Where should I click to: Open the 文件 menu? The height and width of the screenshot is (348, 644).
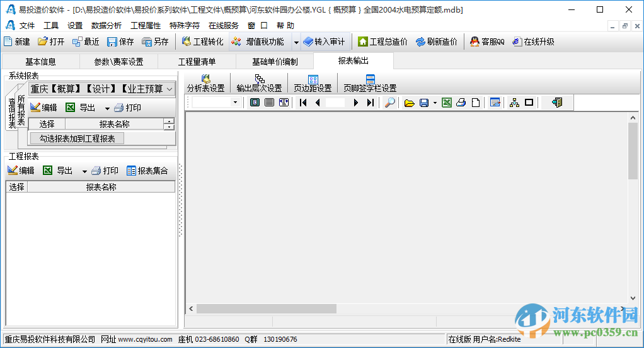click(26, 25)
